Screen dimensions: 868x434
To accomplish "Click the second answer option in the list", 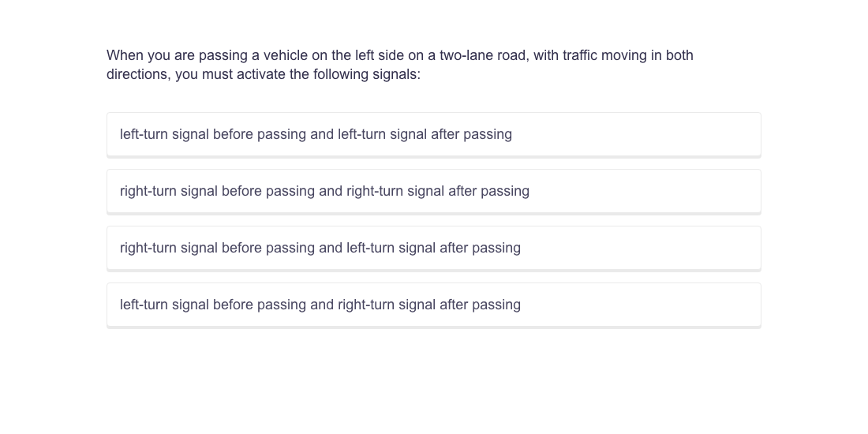I will click(433, 191).
